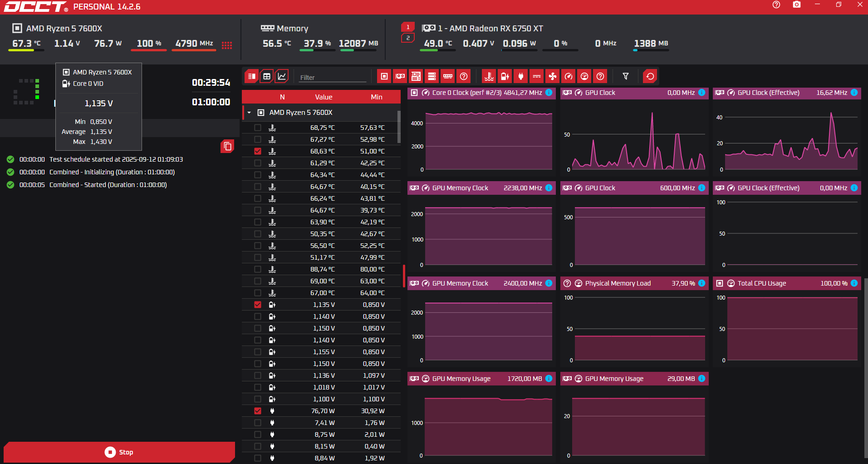Switch to table-only monitoring view
The image size is (868, 464).
point(267,76)
